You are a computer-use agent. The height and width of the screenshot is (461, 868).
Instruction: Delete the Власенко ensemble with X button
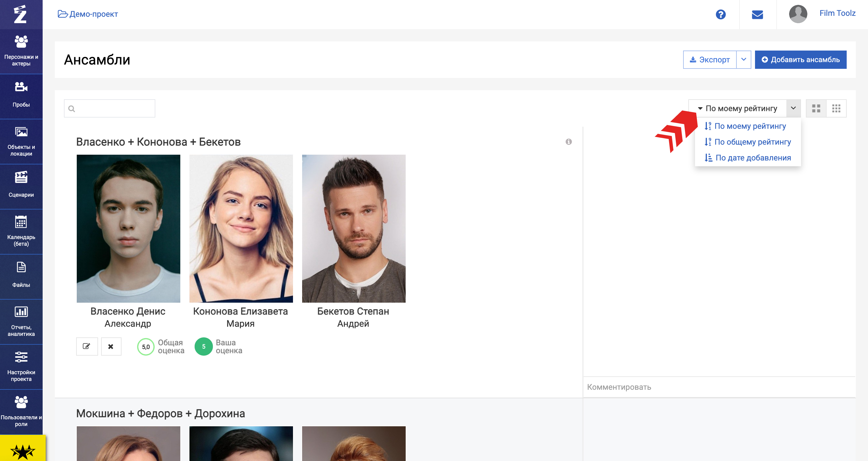pos(111,346)
